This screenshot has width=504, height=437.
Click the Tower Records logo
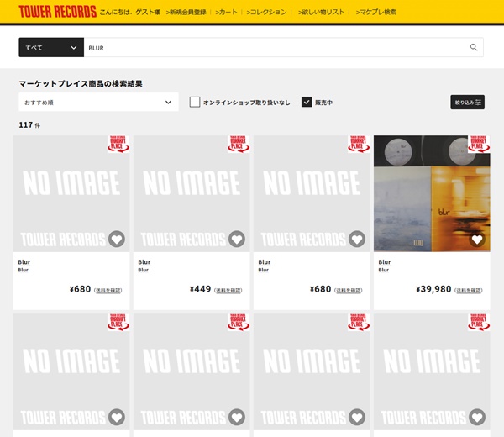(57, 12)
